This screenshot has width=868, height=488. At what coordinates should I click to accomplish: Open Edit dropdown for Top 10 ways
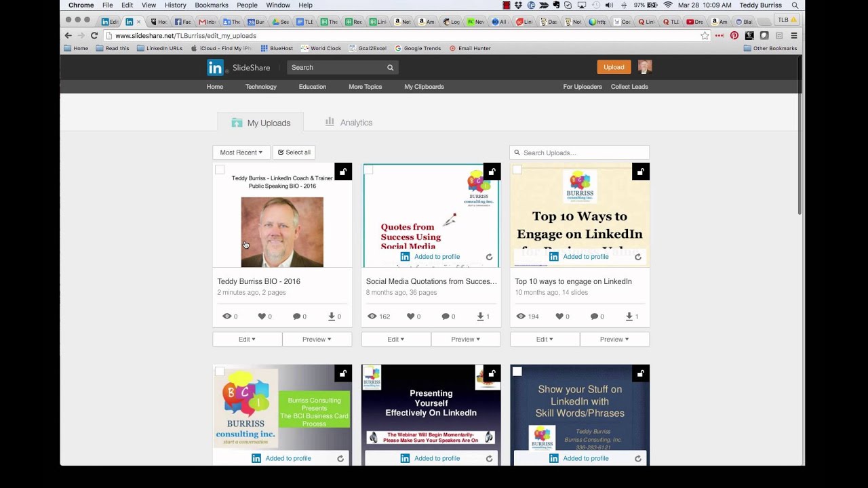click(545, 339)
